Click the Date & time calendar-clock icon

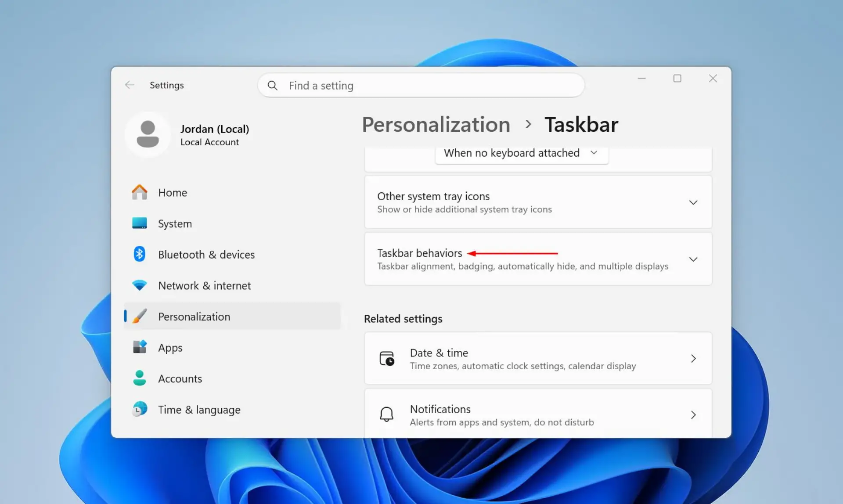pos(387,359)
